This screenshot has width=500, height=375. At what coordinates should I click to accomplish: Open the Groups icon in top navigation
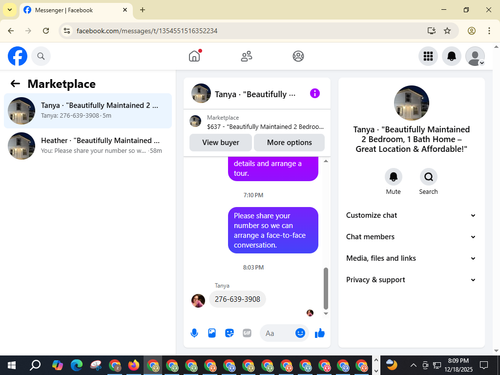pos(298,56)
